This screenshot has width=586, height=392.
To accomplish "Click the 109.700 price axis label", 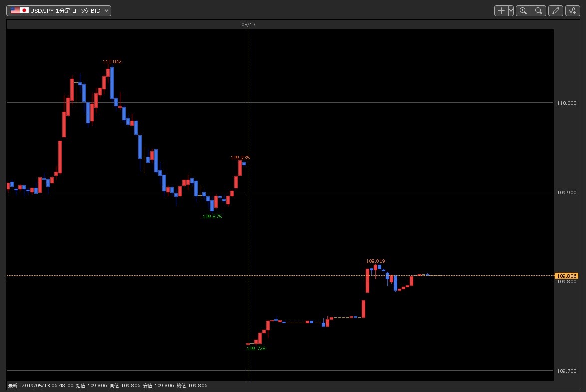I will tap(567, 371).
